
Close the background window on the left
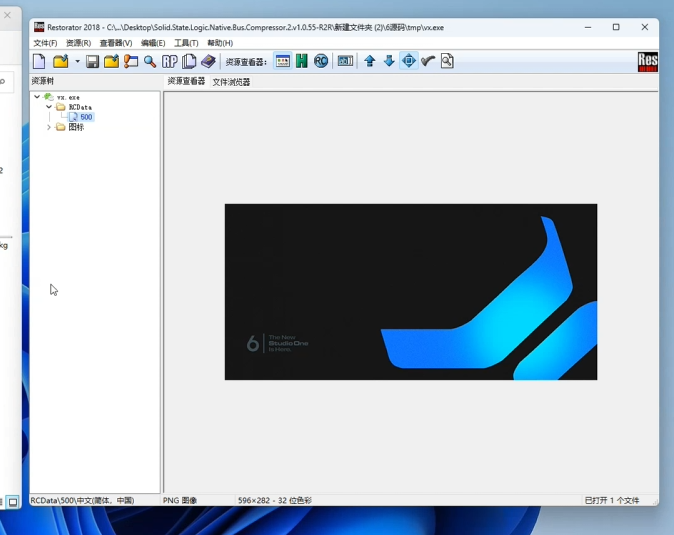pyautogui.click(x=7, y=15)
